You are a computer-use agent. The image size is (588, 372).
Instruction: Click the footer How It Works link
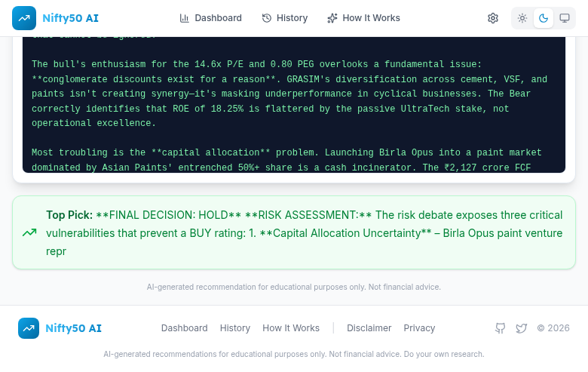point(291,328)
